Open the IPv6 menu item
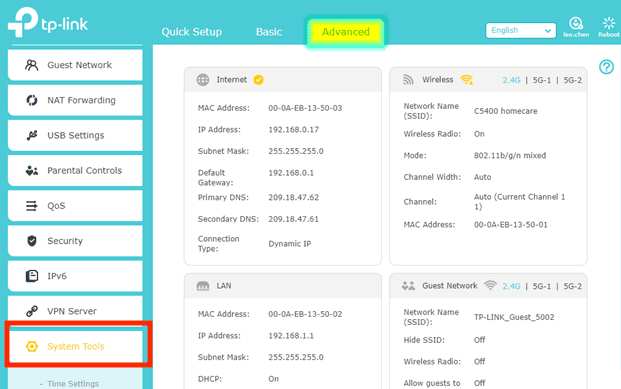Screen dimensions: 621x389 point(75,276)
